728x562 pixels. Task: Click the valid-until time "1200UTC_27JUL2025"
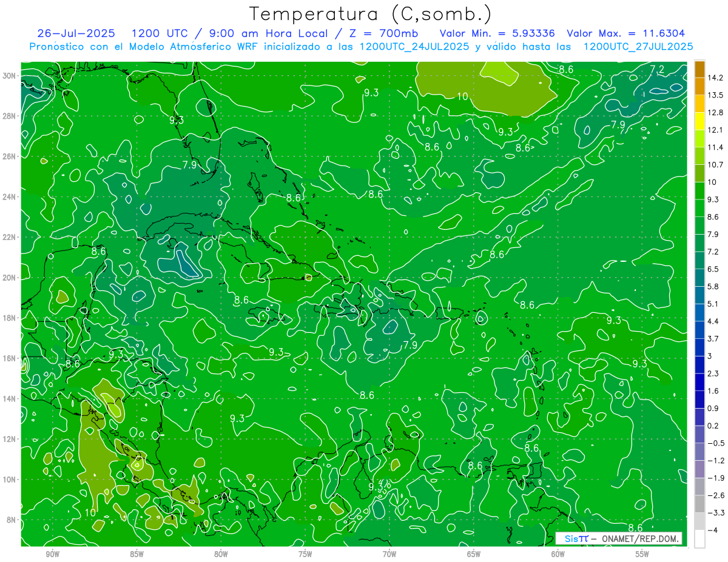[x=638, y=46]
